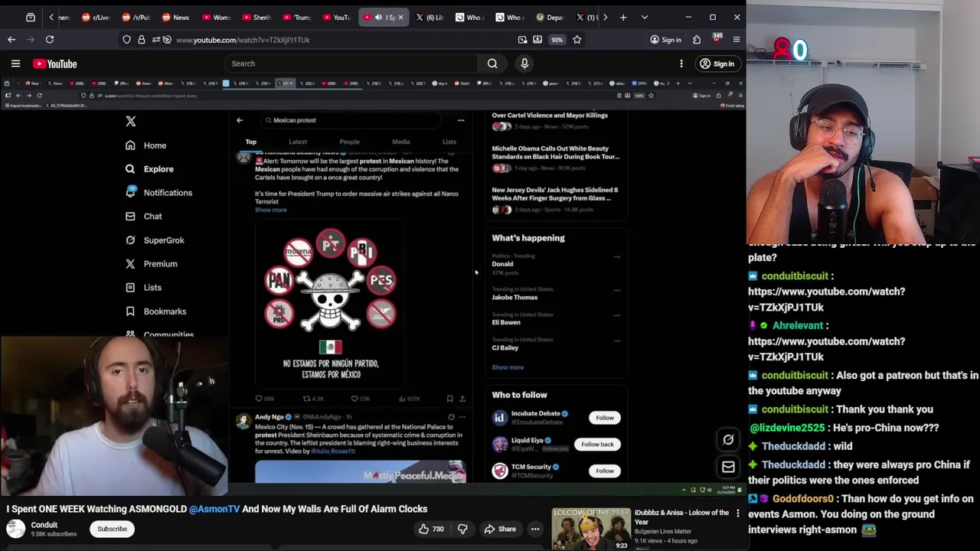Click the shield tracking protection icon
The width and height of the screenshot is (980, 551).
coord(126,40)
